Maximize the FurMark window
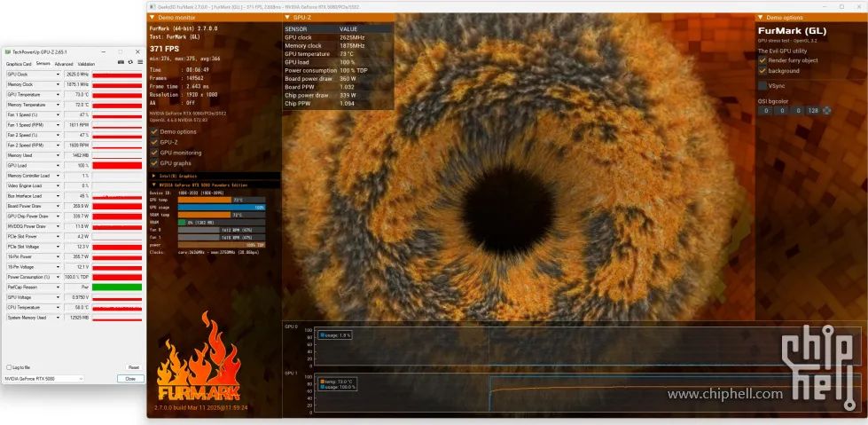Image resolution: width=868 pixels, height=425 pixels. pyautogui.click(x=842, y=6)
